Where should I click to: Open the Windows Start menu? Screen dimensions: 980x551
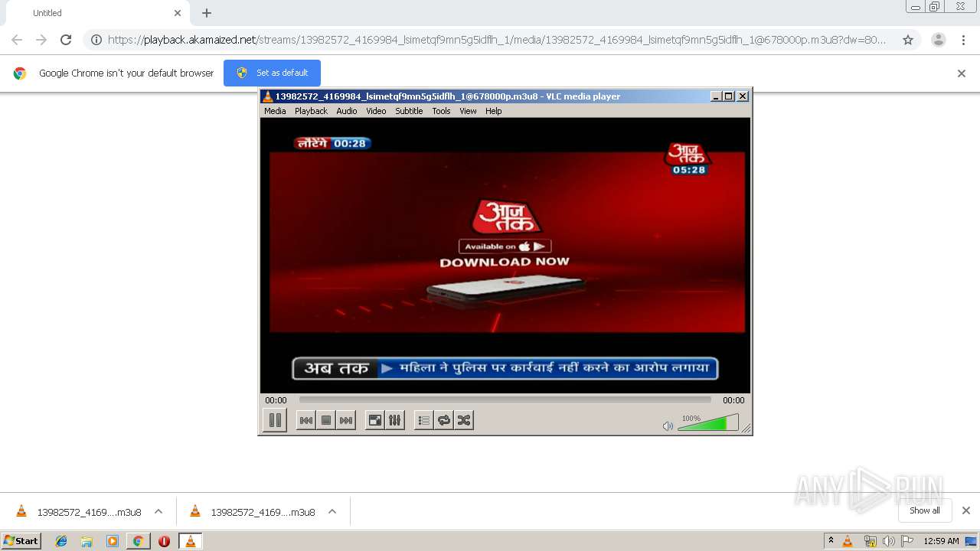21,541
